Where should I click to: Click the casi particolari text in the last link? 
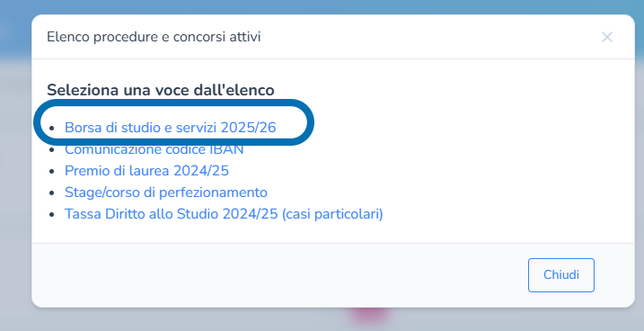pos(332,214)
